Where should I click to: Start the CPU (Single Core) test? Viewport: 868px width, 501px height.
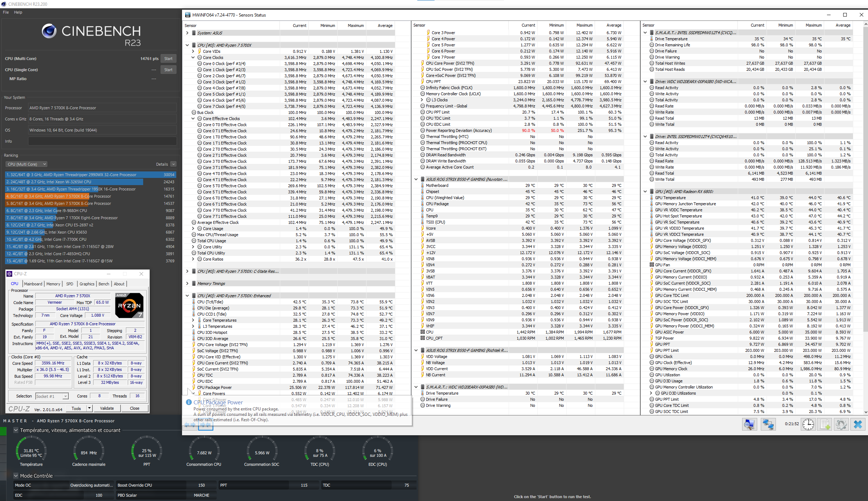pos(168,70)
